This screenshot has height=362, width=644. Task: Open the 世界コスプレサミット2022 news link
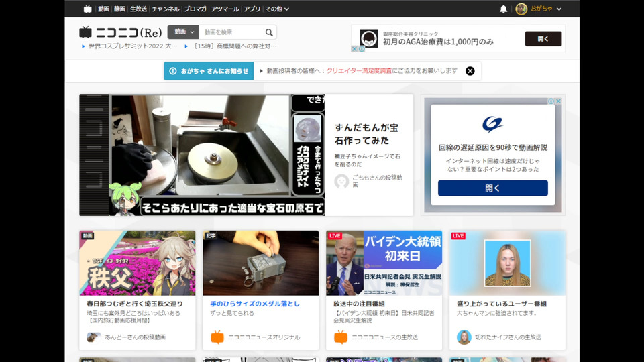(x=133, y=46)
